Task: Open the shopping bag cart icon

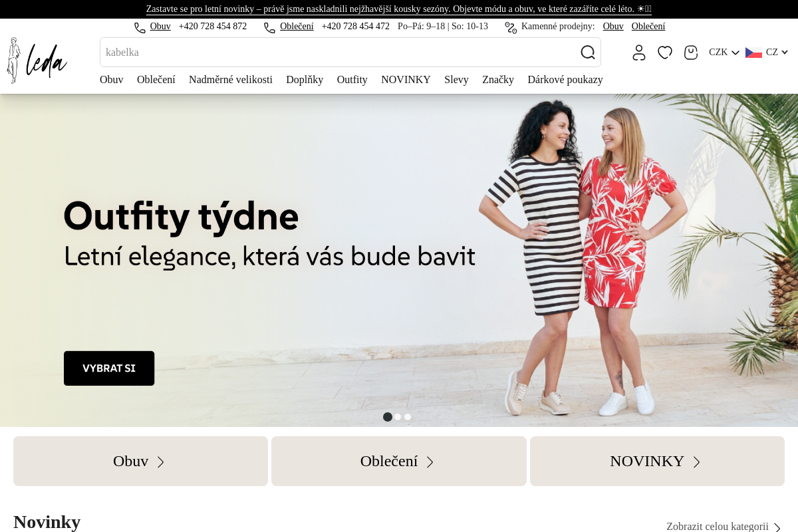Action: (691, 53)
